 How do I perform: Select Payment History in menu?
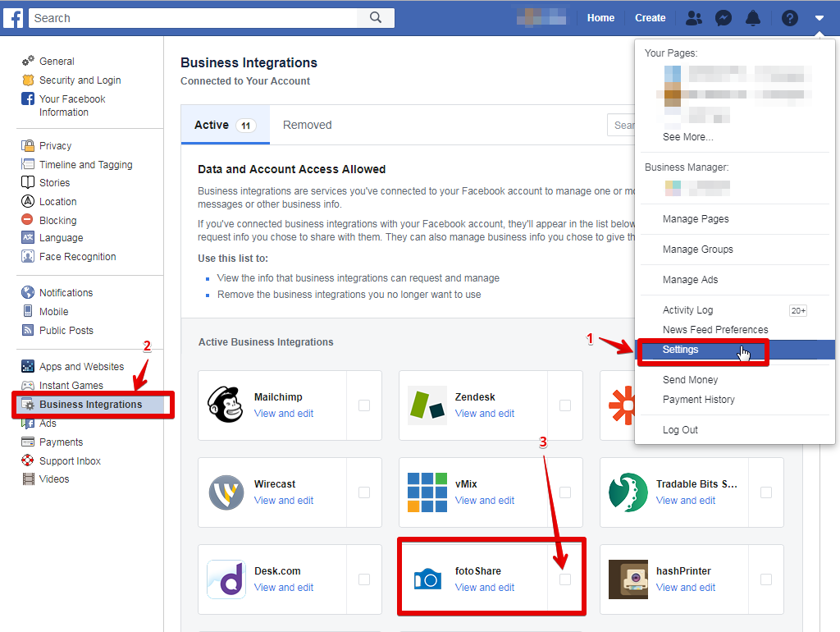point(699,400)
